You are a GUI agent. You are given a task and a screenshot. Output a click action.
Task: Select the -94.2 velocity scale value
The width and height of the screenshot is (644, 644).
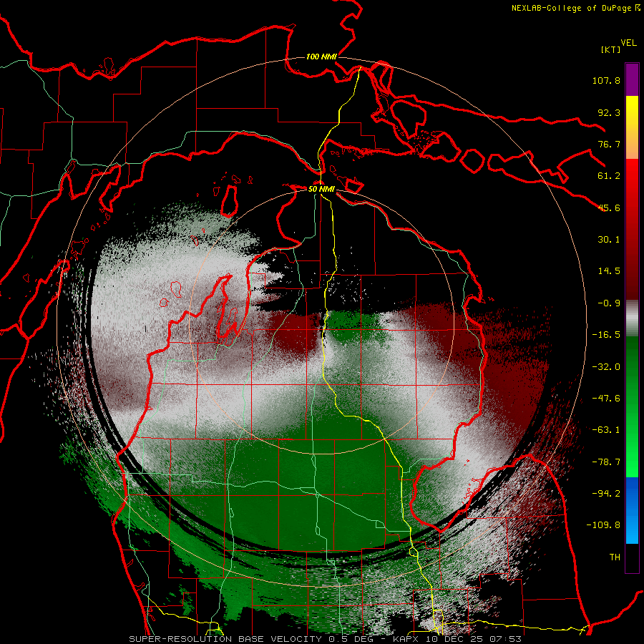[606, 494]
